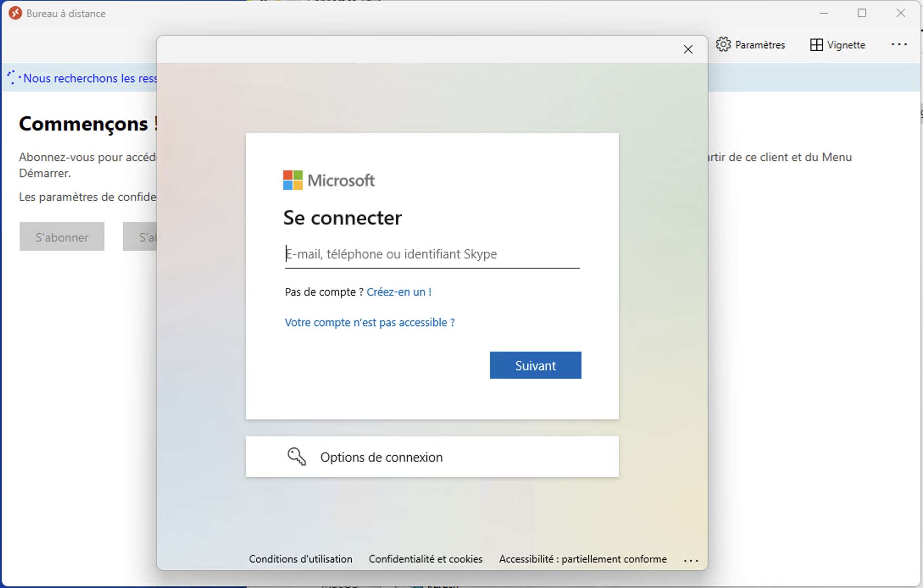This screenshot has width=923, height=588.
Task: Click Accessibilité : partiellement conforme link
Action: point(583,559)
